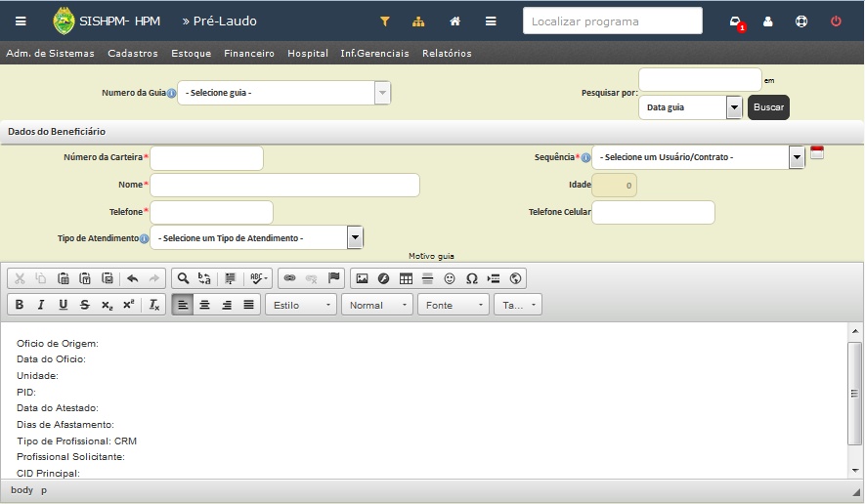Click the Número da Carteira input field

[x=207, y=158]
